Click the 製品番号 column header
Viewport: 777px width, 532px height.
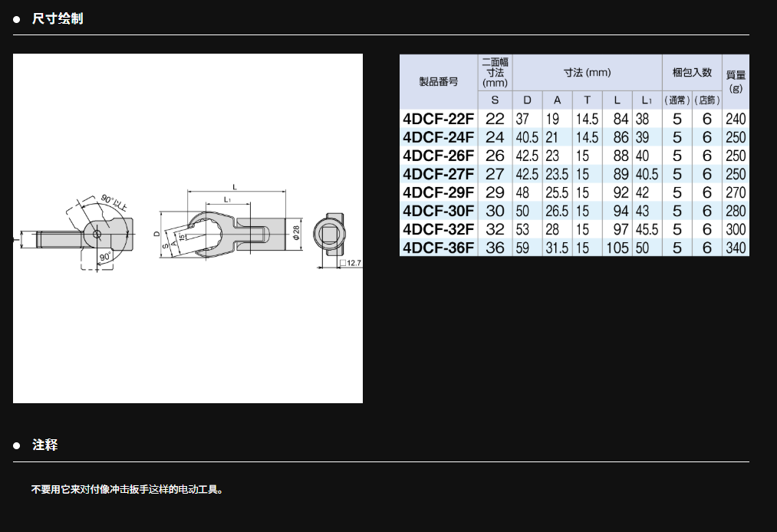pos(439,81)
